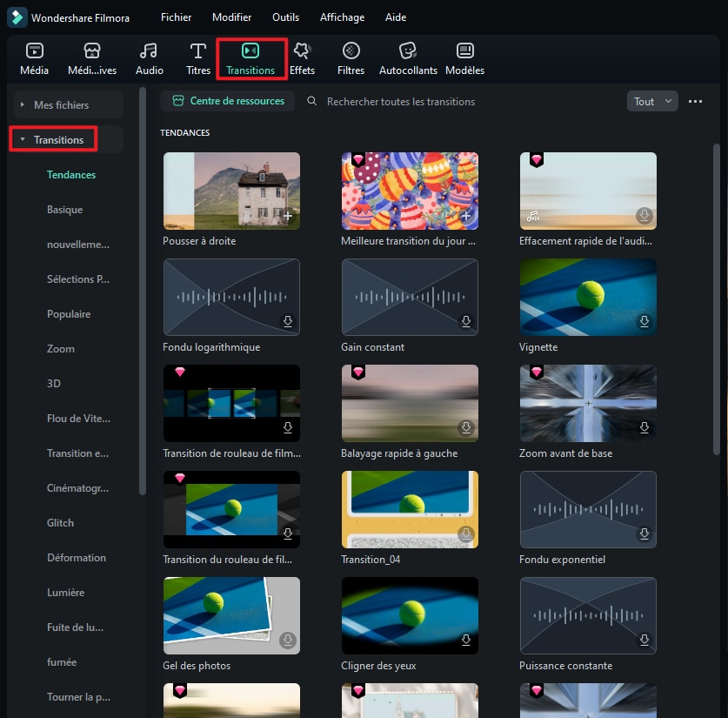Download the Puissance constante transition
The height and width of the screenshot is (718, 728).
tap(645, 640)
